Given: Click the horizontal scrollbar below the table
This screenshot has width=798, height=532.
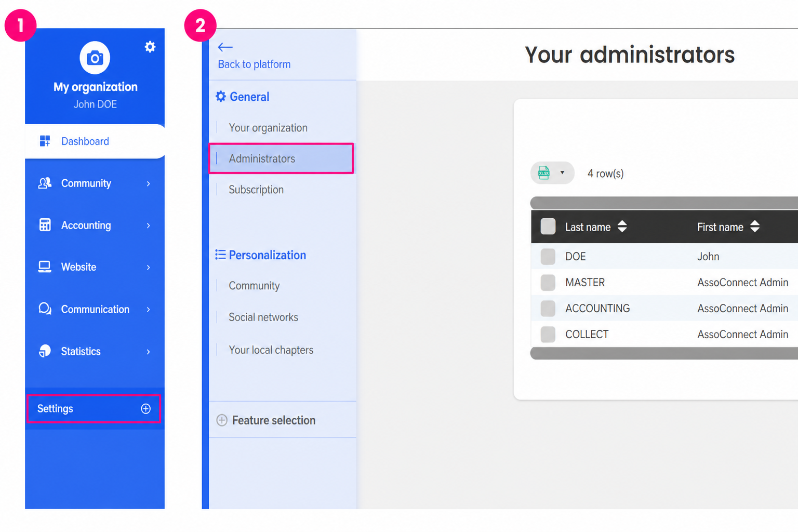Looking at the screenshot, I should pyautogui.click(x=664, y=353).
